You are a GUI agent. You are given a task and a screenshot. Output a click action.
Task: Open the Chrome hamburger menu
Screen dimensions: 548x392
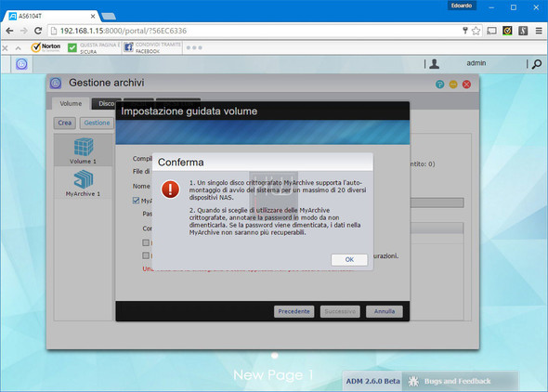539,31
